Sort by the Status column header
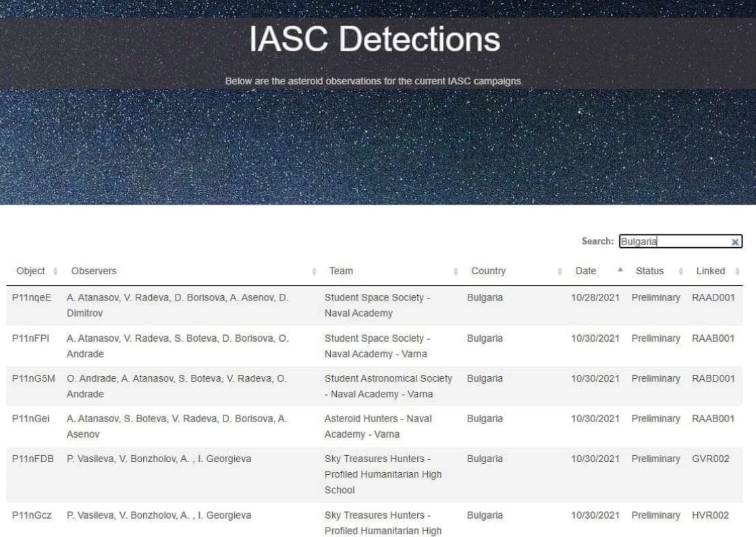Screen dimensions: 756x537 pyautogui.click(x=649, y=271)
